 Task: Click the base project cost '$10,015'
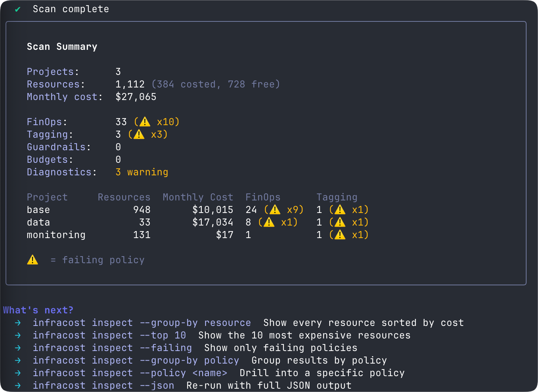pos(213,210)
